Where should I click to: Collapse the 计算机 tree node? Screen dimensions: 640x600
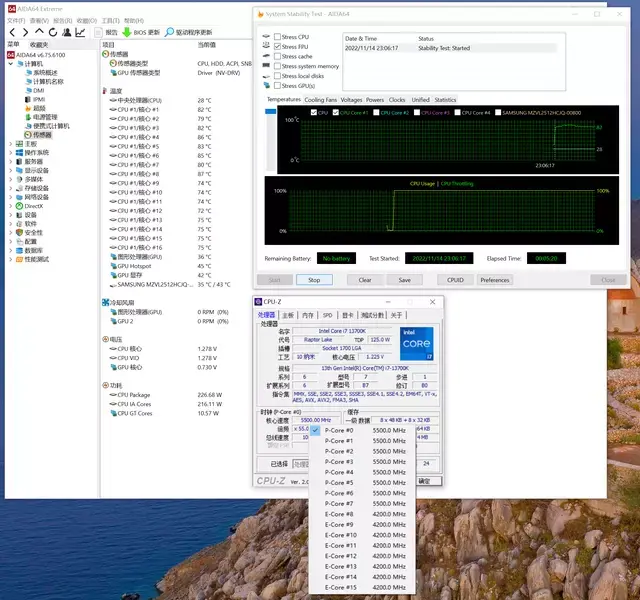[11, 64]
